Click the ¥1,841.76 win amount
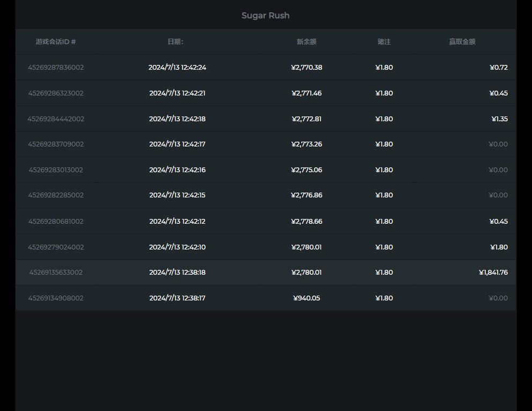 493,273
